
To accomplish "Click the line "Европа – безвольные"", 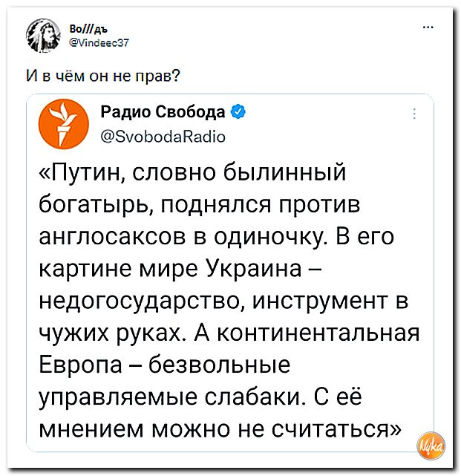I will [x=165, y=365].
